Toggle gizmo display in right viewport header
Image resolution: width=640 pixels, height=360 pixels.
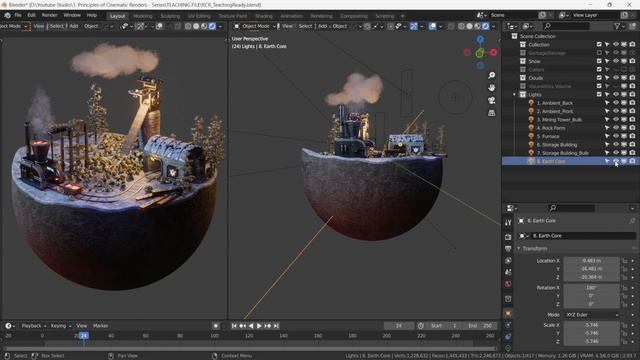[x=414, y=26]
